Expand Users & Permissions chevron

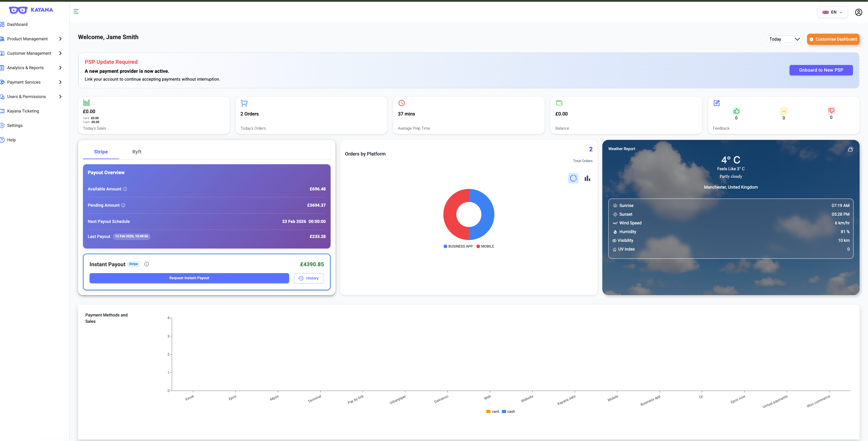60,97
